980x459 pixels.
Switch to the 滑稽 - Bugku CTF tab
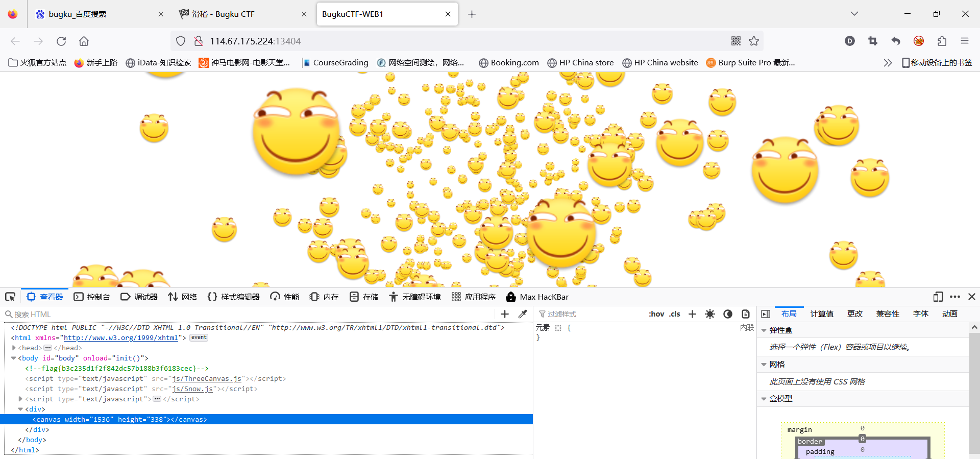coord(244,14)
